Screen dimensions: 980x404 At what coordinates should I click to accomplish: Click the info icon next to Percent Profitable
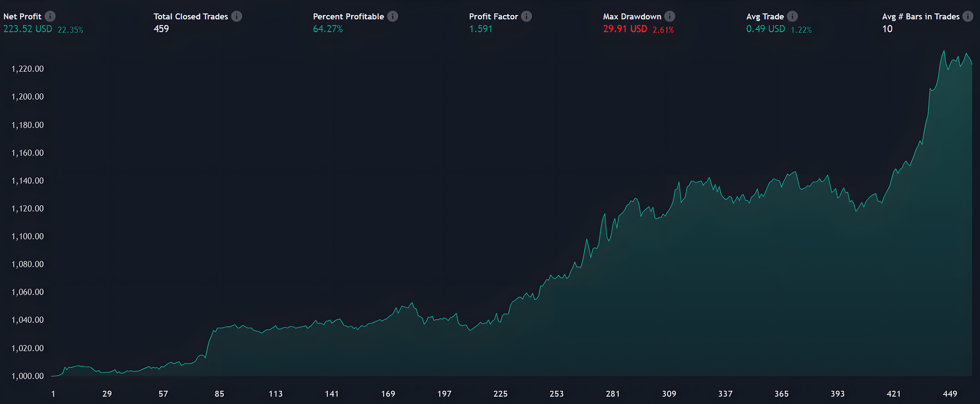[393, 16]
